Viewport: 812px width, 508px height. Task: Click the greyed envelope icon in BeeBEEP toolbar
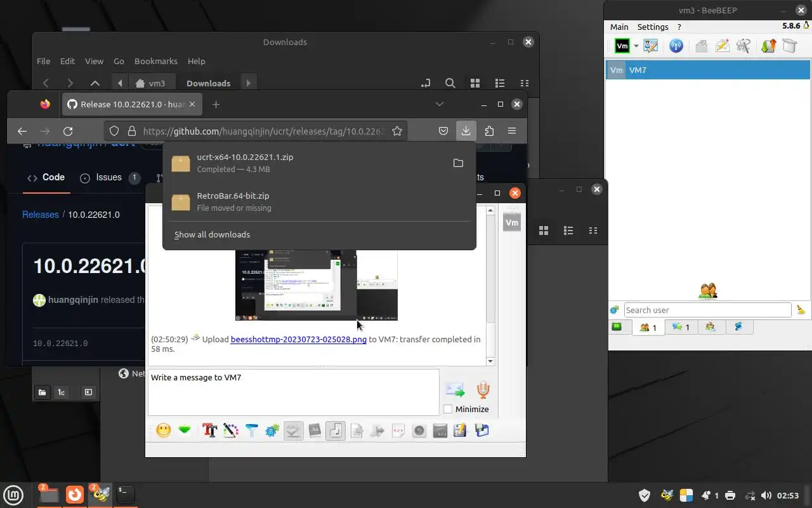point(702,46)
